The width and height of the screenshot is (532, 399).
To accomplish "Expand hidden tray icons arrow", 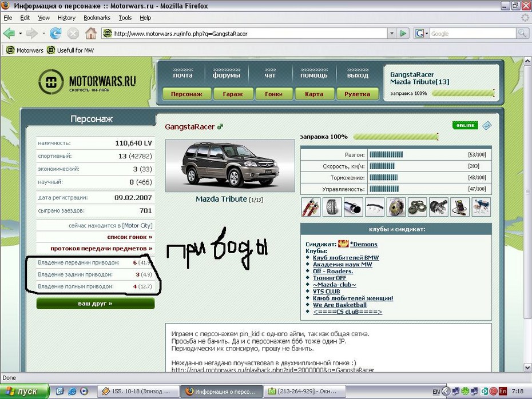I will (446, 392).
